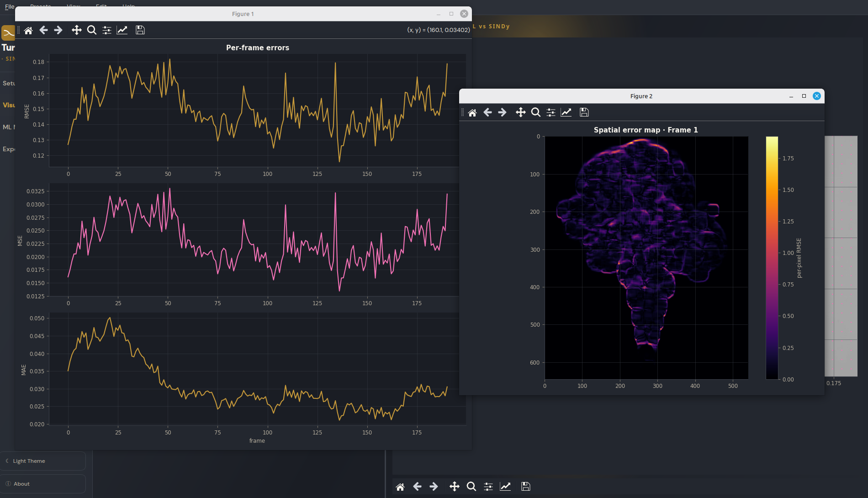This screenshot has width=868, height=498.
Task: Click the 'per-pixel RMSE' colorbar label
Action: [799, 258]
